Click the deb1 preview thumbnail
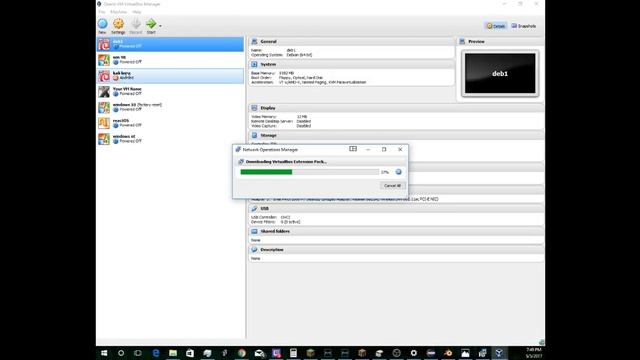Screen dimensions: 640x360 tap(500, 73)
